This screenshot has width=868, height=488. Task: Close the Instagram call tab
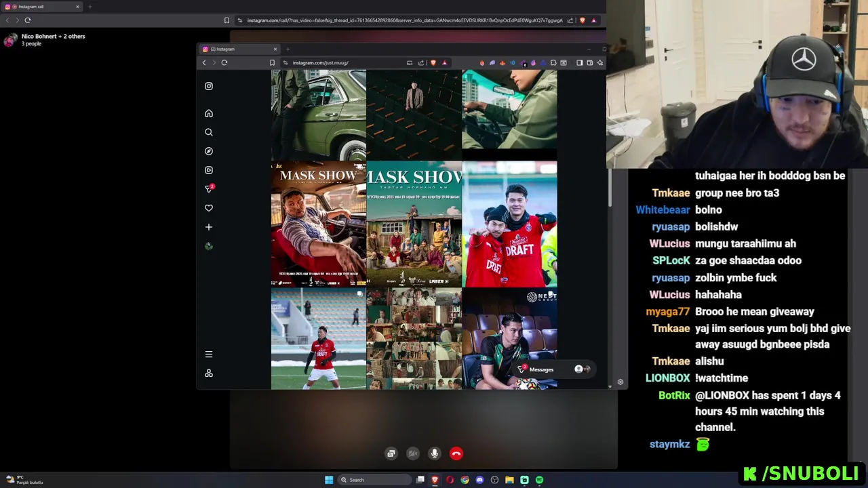tap(77, 7)
